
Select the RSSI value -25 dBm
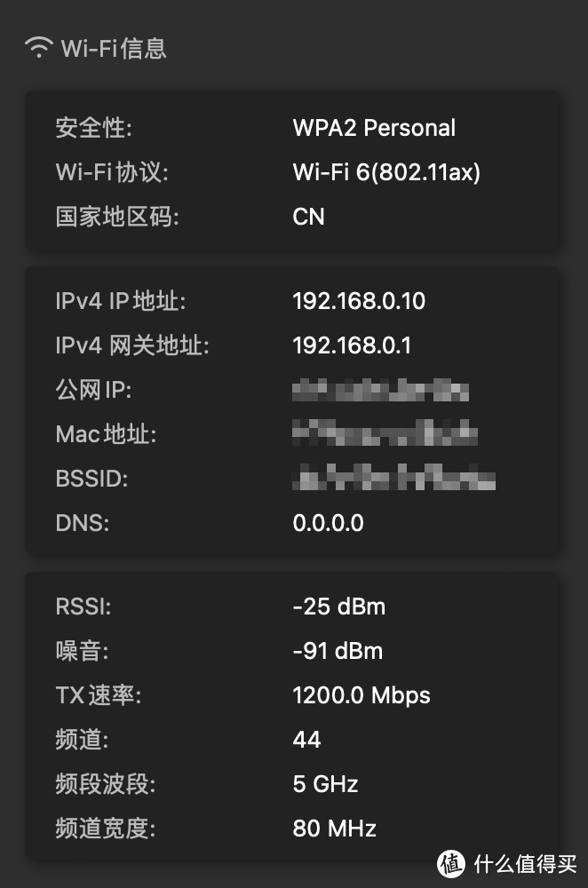339,607
